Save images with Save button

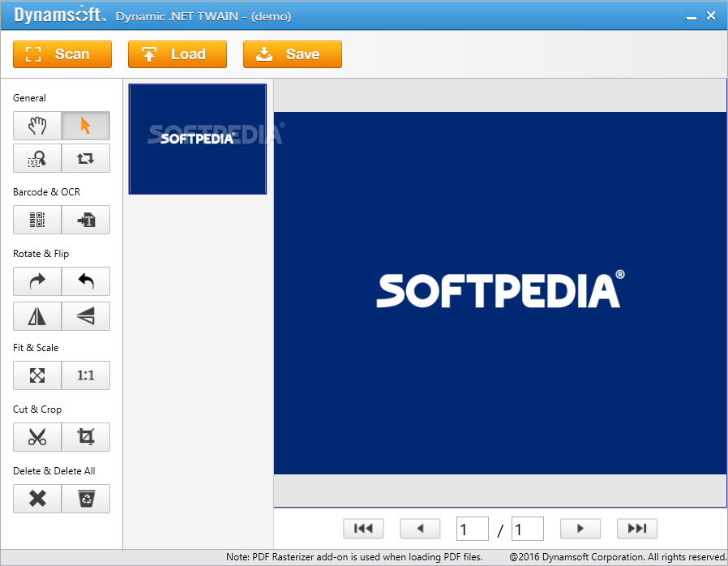[x=293, y=54]
